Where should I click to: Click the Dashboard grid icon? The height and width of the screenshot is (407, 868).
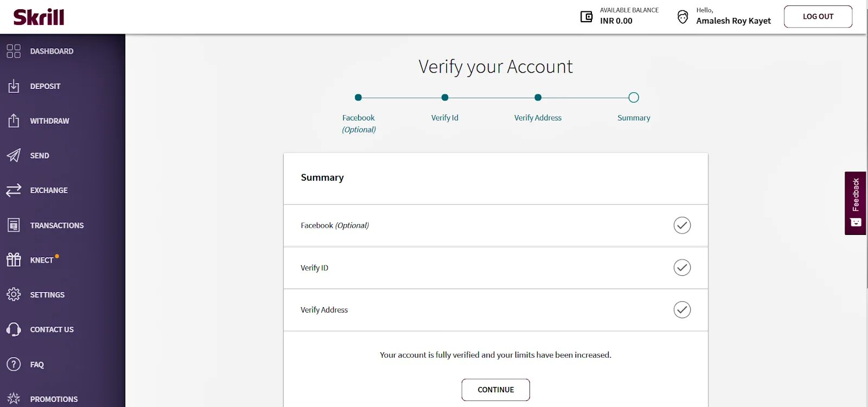click(x=14, y=51)
